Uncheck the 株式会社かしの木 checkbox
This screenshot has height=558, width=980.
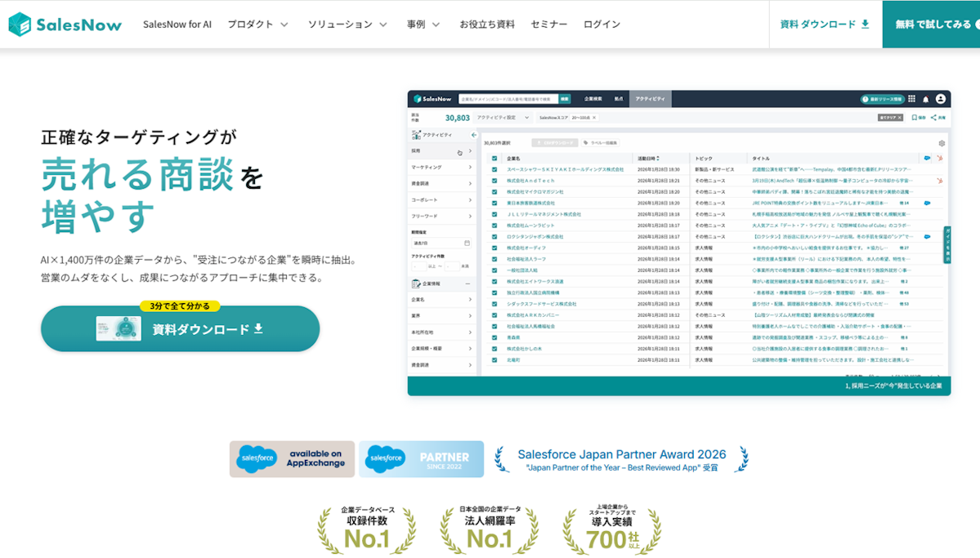click(x=494, y=349)
